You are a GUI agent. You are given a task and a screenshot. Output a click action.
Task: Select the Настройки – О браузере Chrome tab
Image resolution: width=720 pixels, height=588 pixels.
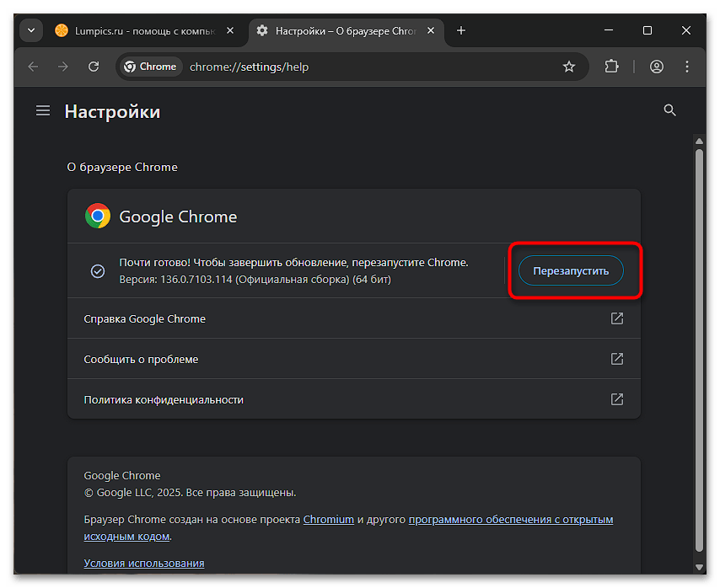347,30
